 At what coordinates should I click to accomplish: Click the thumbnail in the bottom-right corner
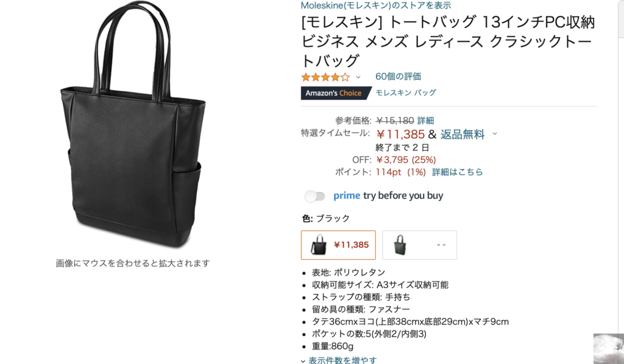[609, 349]
